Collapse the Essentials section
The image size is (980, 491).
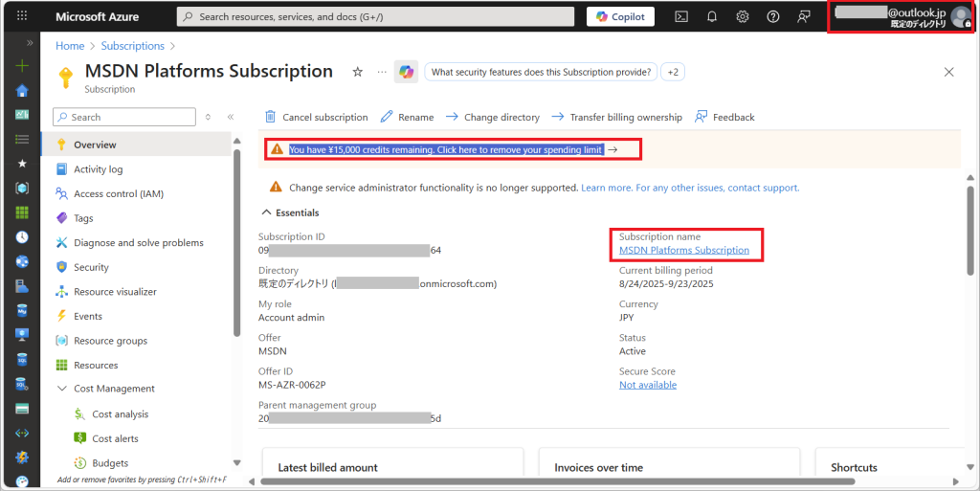point(266,212)
